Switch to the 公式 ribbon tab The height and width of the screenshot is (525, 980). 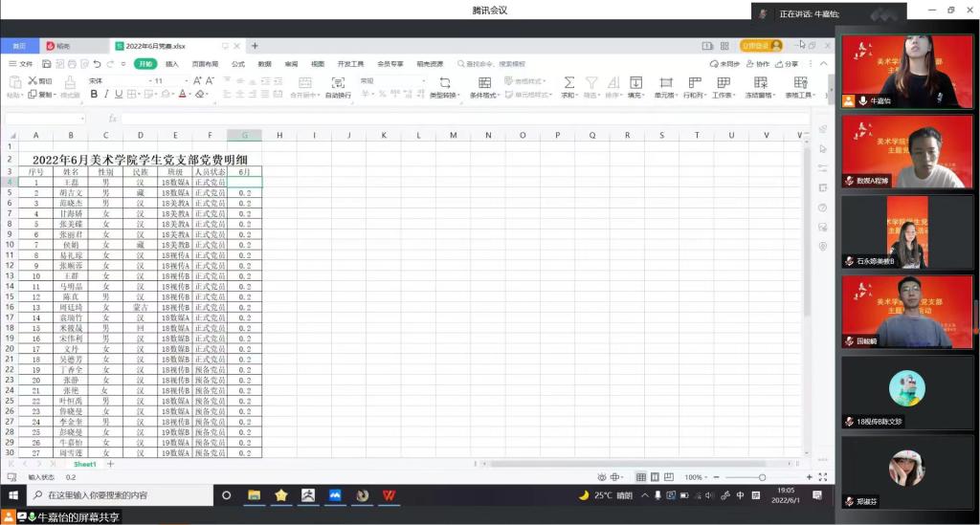(238, 64)
